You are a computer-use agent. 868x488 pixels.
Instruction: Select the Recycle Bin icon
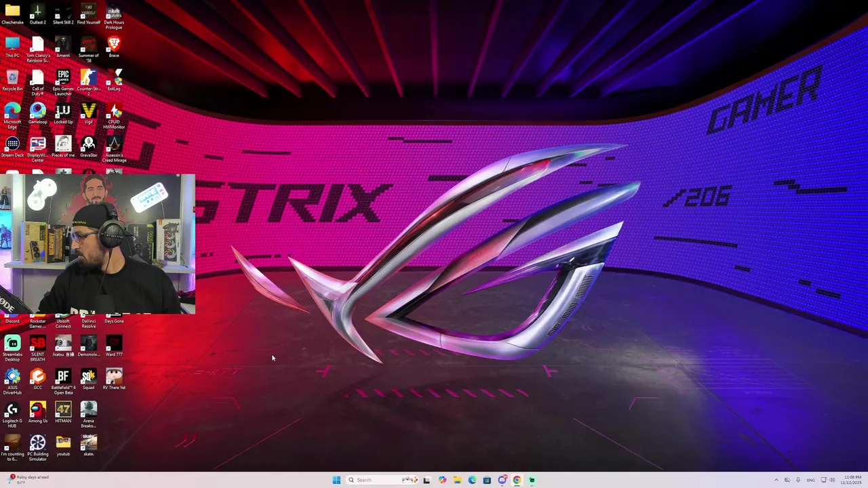tap(12, 81)
